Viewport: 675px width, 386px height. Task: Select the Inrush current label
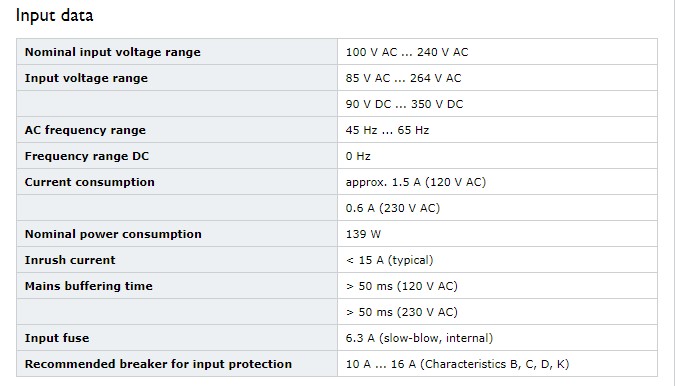click(70, 260)
